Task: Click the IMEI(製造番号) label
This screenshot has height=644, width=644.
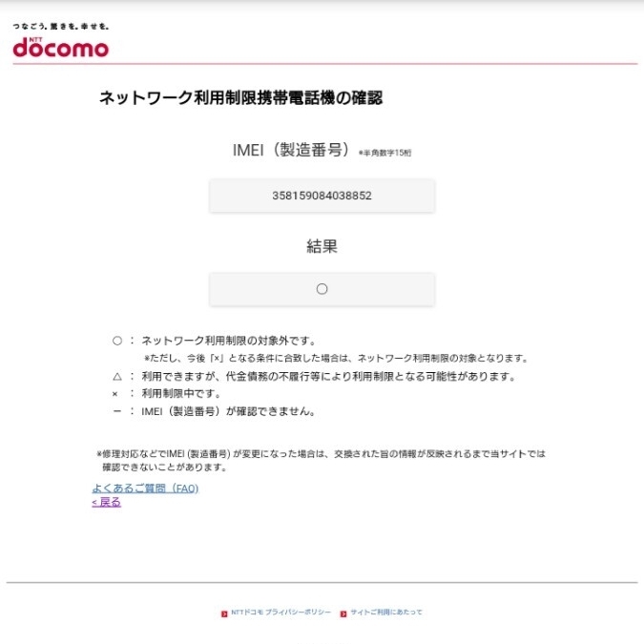Action: 291,150
